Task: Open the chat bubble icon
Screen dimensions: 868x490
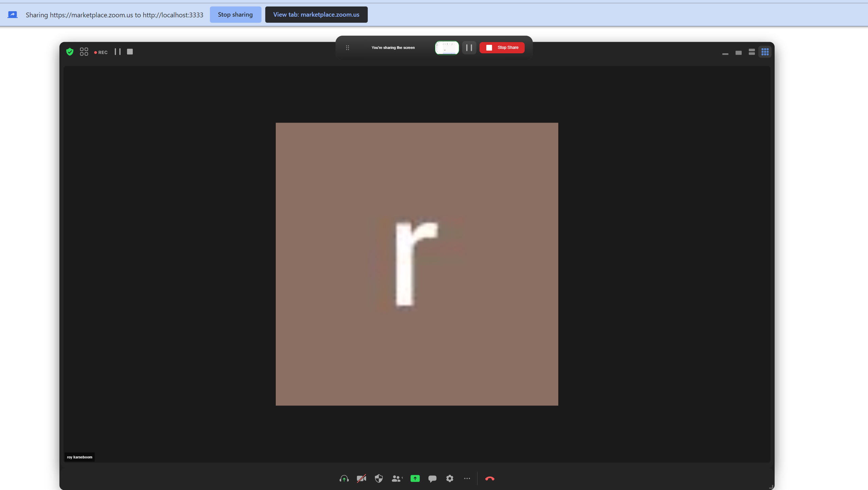Action: [432, 478]
